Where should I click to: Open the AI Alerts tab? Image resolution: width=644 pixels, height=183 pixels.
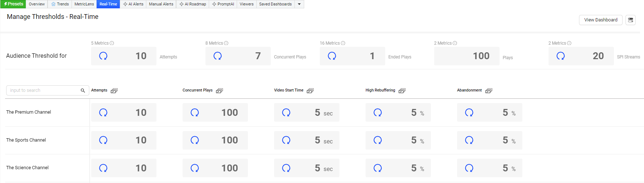coord(133,4)
